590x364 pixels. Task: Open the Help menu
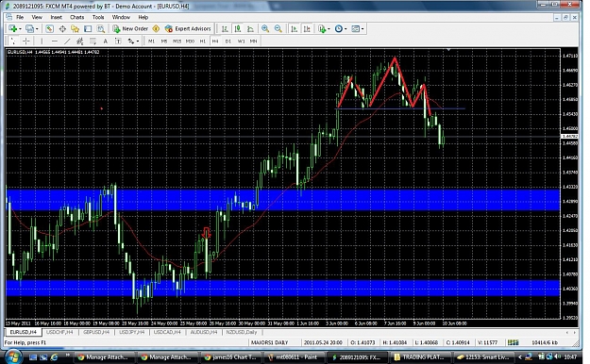coord(143,17)
